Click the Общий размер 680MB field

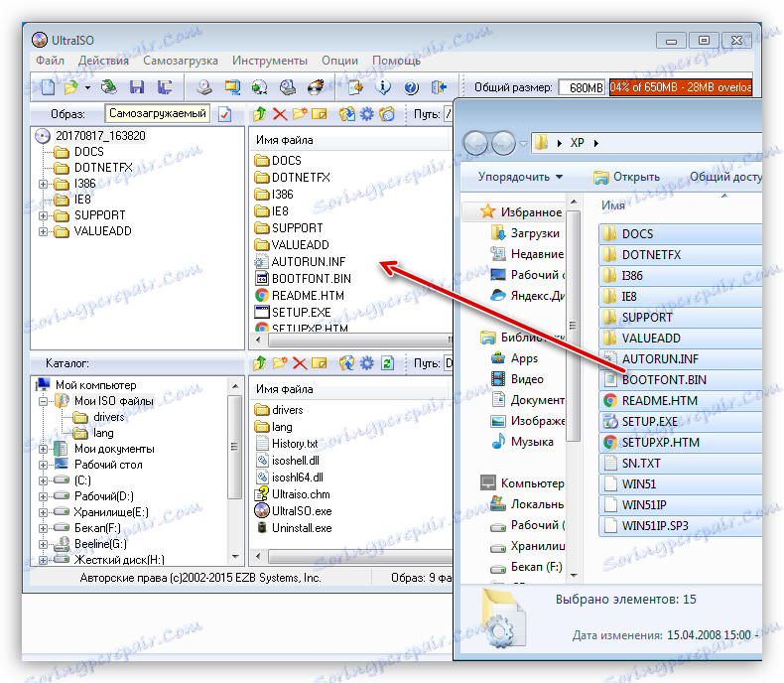tap(582, 87)
